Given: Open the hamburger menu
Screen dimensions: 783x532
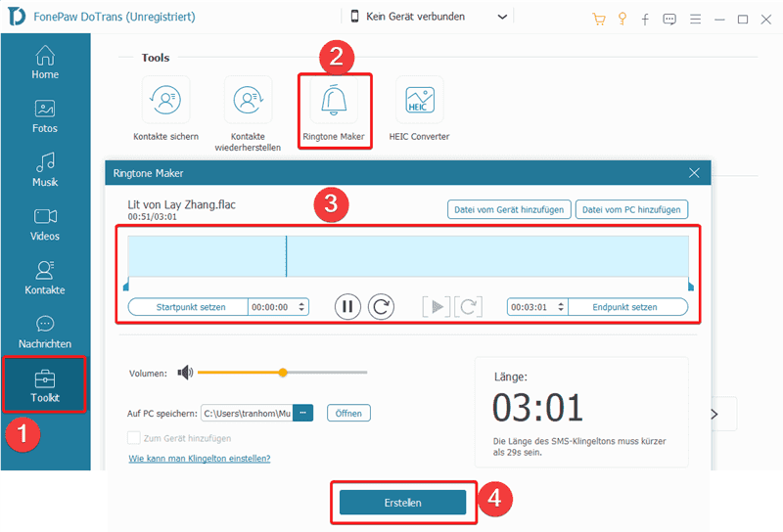Looking at the screenshot, I should coord(695,19).
